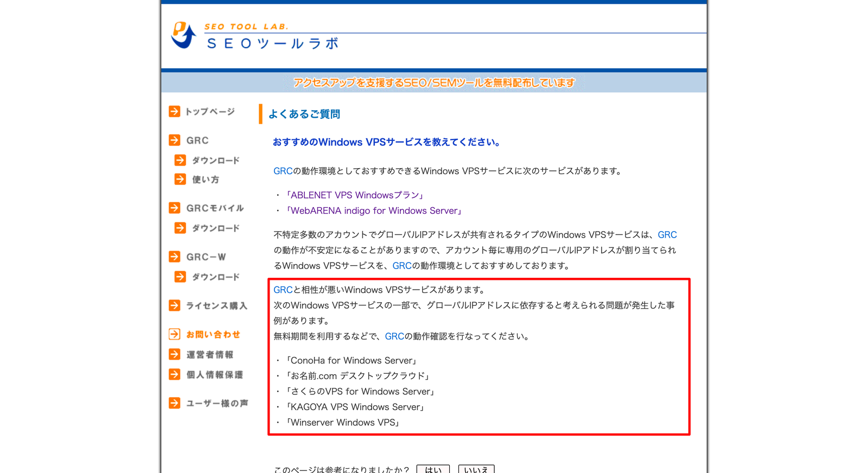Click arrow icon beside ライセンス購入
Image resolution: width=868 pixels, height=473 pixels.
pos(174,305)
